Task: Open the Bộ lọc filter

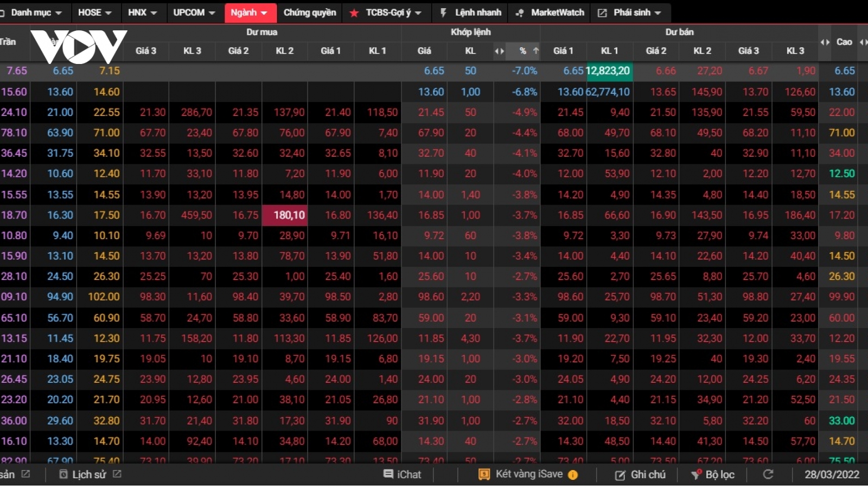Action: point(712,475)
